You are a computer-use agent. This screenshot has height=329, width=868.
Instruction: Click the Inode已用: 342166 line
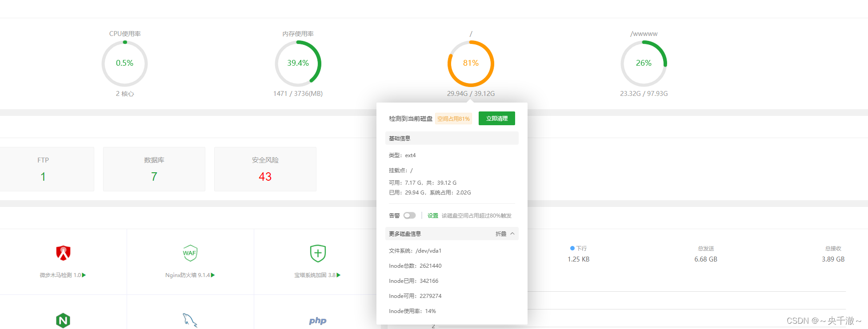click(413, 281)
